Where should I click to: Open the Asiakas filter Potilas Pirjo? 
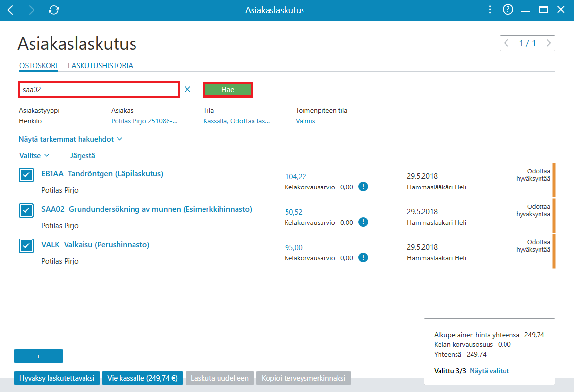tap(144, 121)
